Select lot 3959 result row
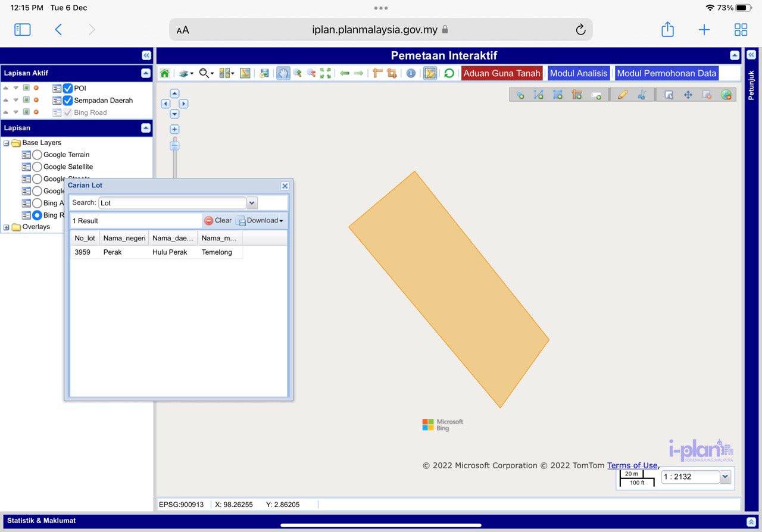This screenshot has height=532, width=762. [x=155, y=252]
